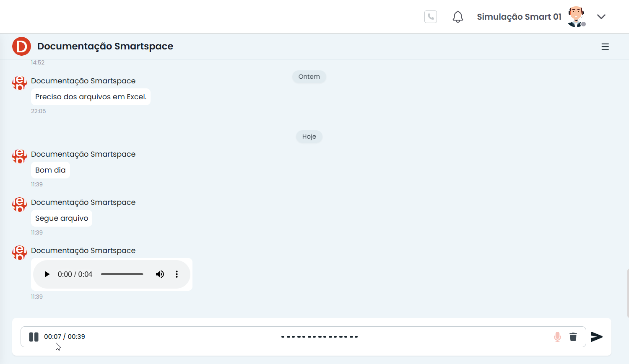Click the "Segue arquivo" message bubble
629x364 pixels.
pos(62,218)
